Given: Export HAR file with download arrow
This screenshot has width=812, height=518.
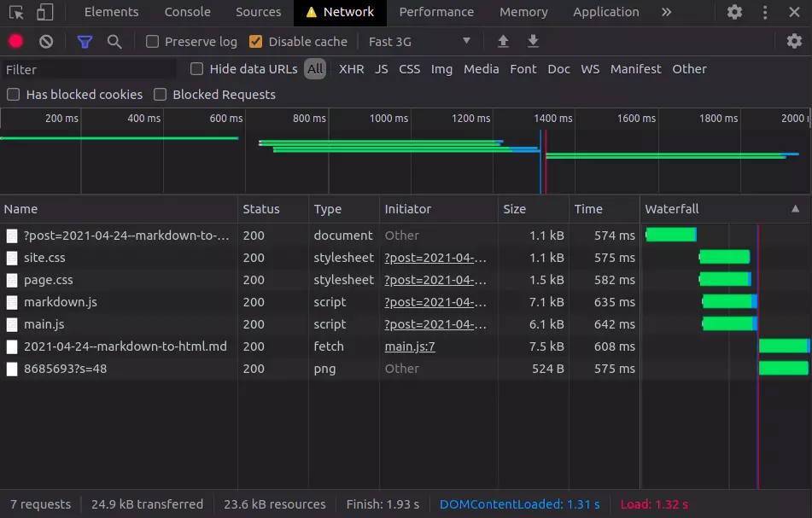Looking at the screenshot, I should (533, 42).
